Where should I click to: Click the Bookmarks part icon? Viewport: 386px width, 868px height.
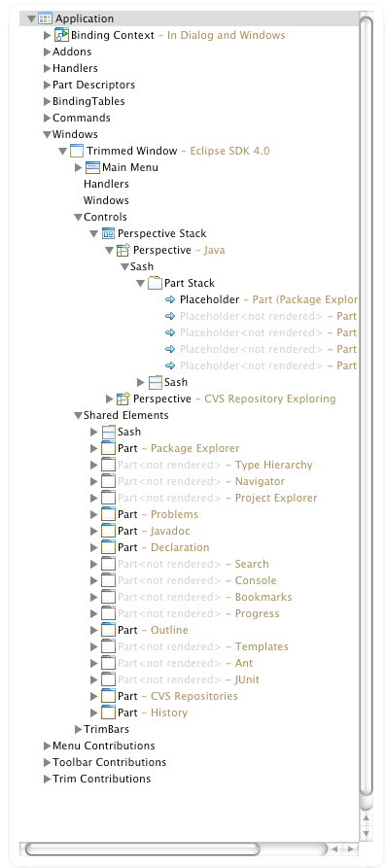tap(109, 598)
